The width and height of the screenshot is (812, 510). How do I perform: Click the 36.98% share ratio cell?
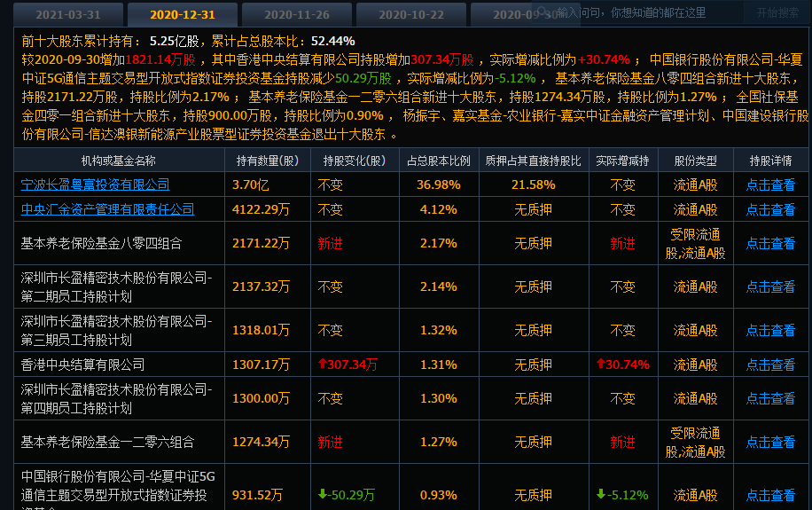[439, 184]
